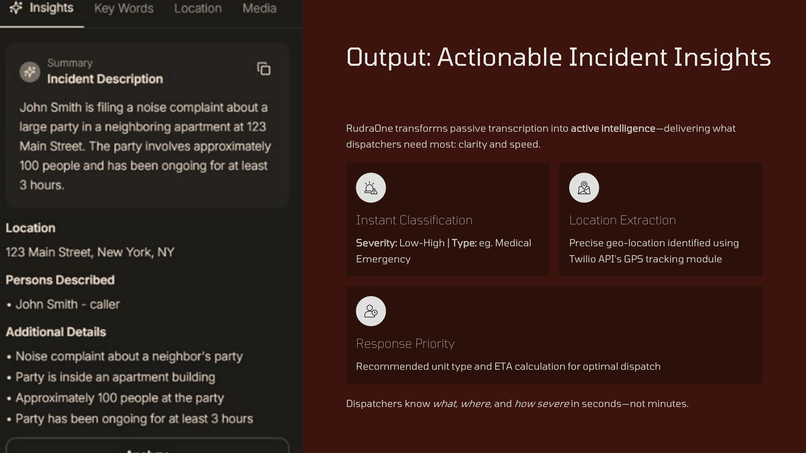
Task: Click the Response Priority person icon
Action: click(x=371, y=311)
